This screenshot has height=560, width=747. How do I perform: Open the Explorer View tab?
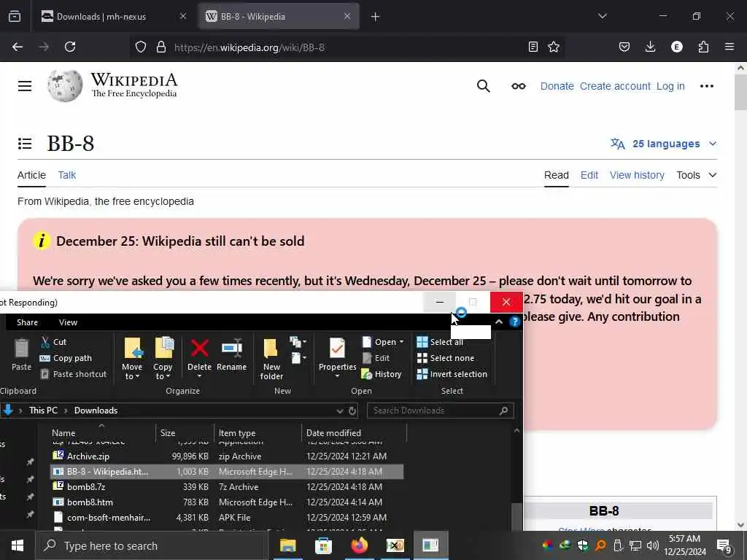coord(68,322)
